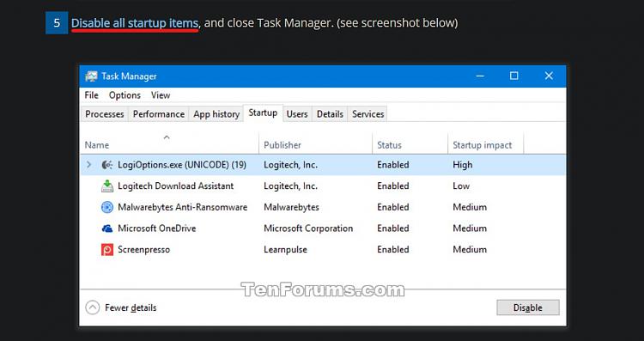The width and height of the screenshot is (644, 341).
Task: Sort by the Startup impact column header
Action: 485,144
